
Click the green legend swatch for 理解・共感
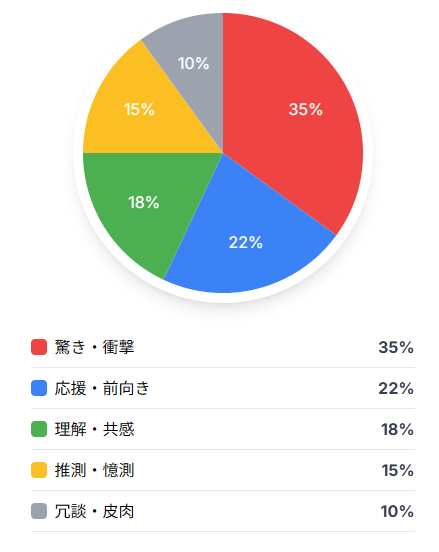click(x=39, y=429)
